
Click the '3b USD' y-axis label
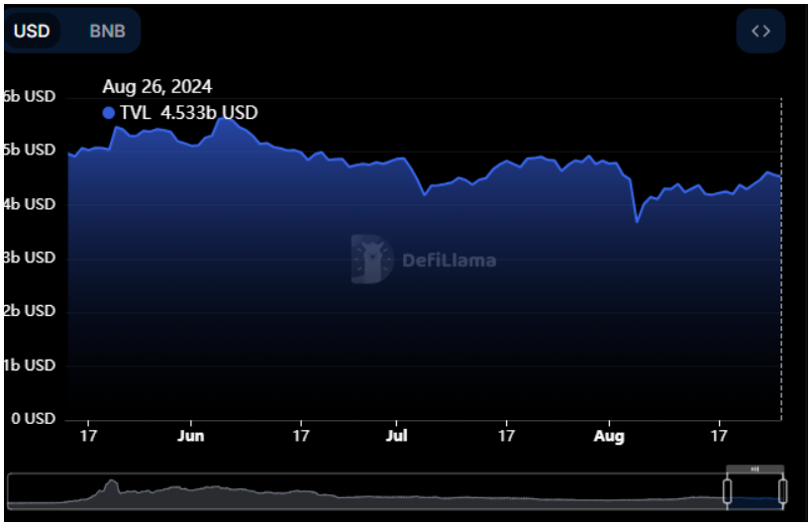(x=29, y=257)
